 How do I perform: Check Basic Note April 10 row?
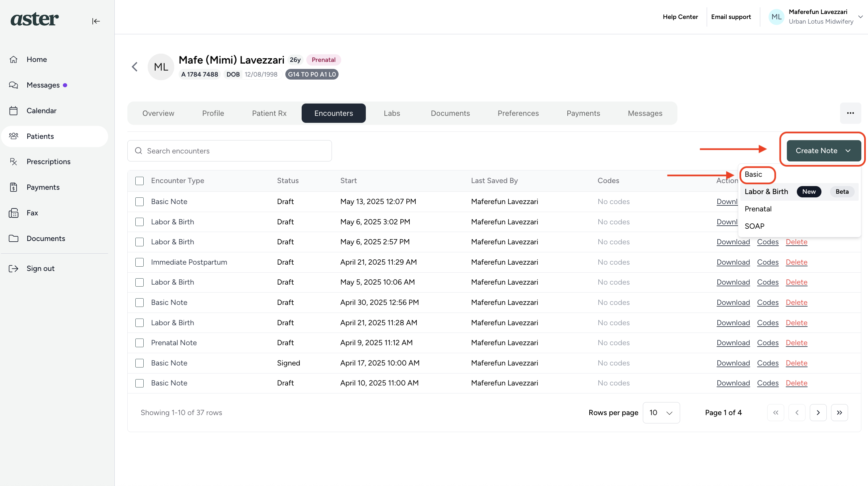139,383
